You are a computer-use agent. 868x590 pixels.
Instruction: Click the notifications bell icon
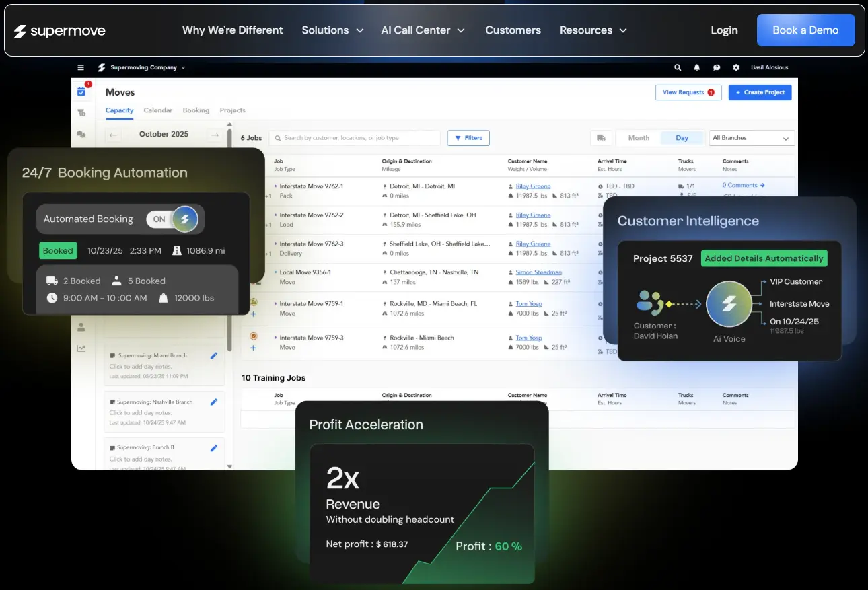[697, 67]
